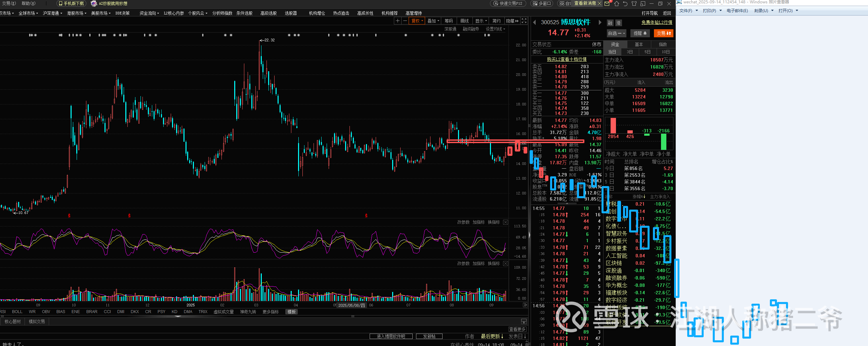Toggle 简约 simple mode
Screen dimensions: 868x346
pos(496,21)
